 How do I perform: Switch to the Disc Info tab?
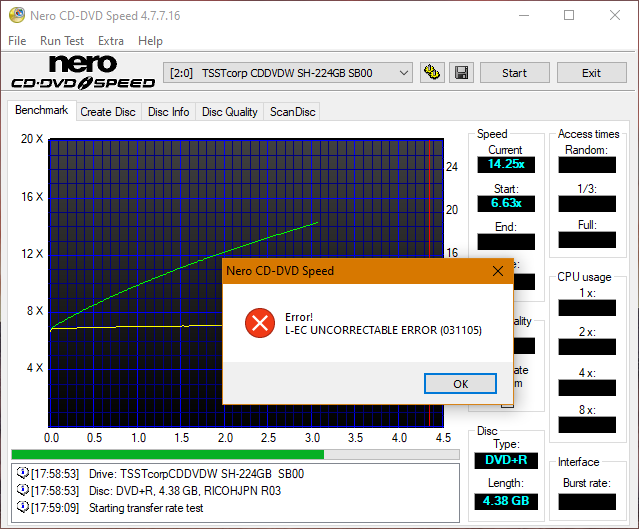click(169, 112)
